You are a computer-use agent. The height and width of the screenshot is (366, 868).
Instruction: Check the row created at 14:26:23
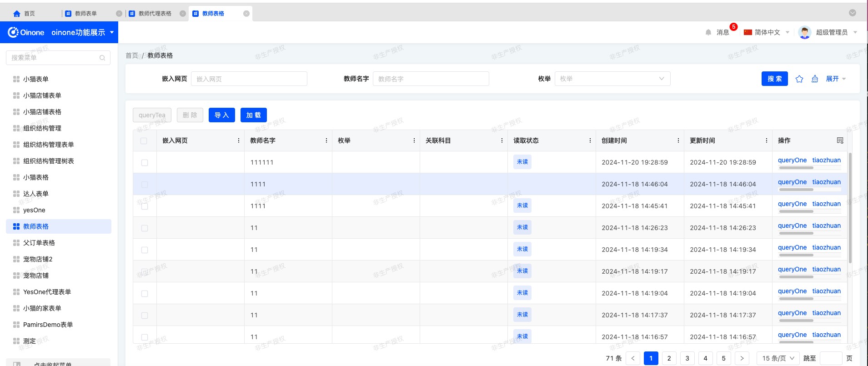coord(145,228)
